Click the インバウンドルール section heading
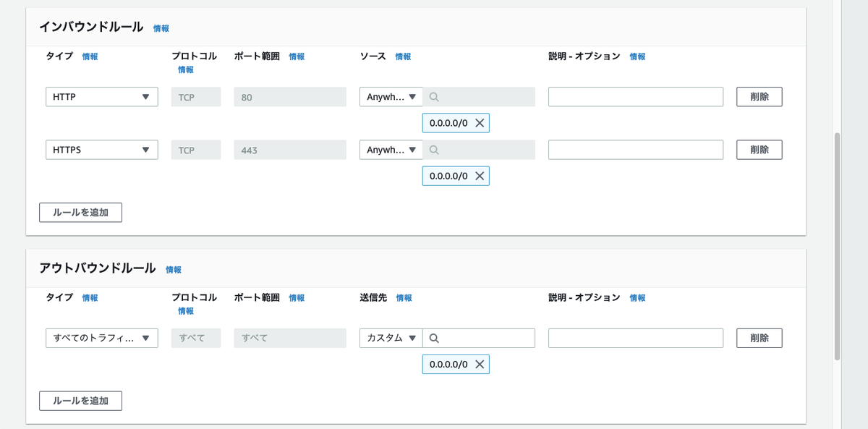The image size is (868, 429). coord(91,27)
